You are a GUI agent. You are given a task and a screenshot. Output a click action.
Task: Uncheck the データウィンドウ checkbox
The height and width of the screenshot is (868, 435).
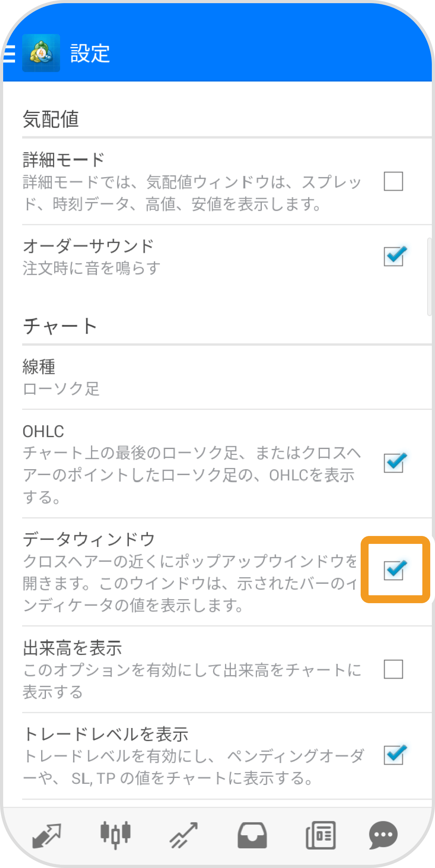(395, 570)
